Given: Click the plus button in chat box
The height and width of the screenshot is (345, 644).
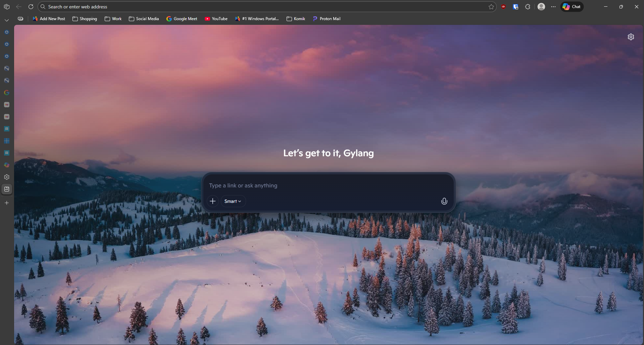Looking at the screenshot, I should coord(212,201).
